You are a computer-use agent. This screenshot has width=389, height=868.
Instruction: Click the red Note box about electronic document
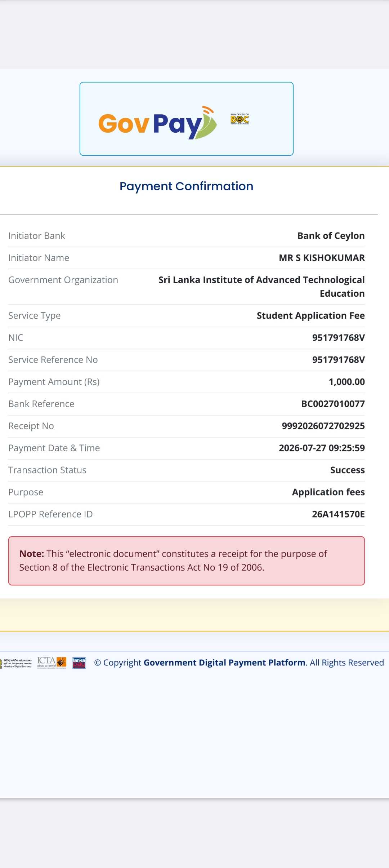click(x=187, y=561)
